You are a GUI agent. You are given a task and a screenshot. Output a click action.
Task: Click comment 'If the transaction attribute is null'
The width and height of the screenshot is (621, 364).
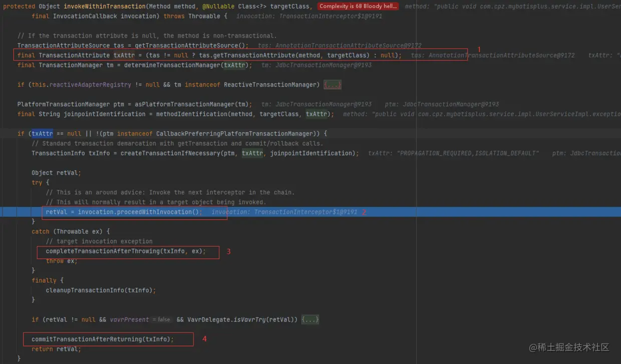147,36
